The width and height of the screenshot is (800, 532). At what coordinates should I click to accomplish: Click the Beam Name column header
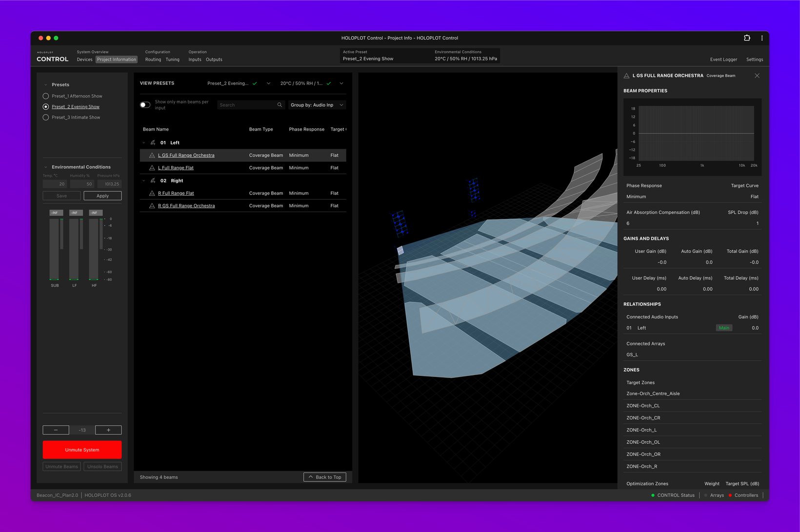pyautogui.click(x=156, y=129)
